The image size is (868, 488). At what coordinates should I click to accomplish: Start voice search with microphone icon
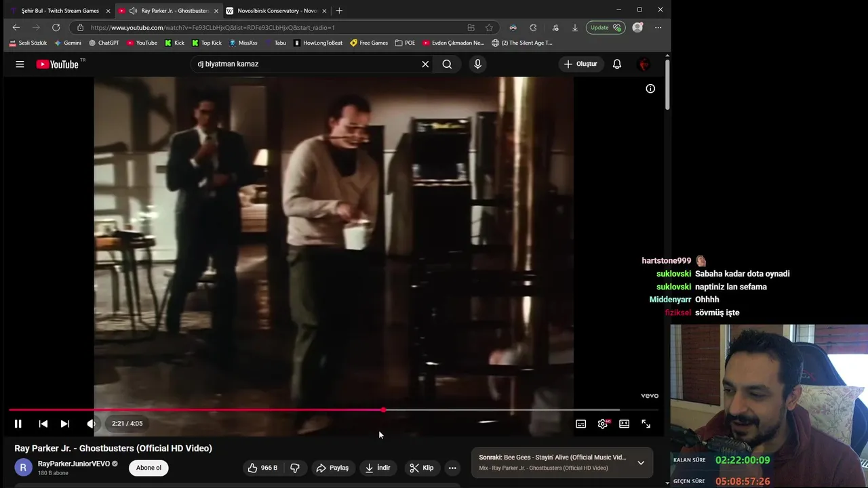tap(477, 64)
